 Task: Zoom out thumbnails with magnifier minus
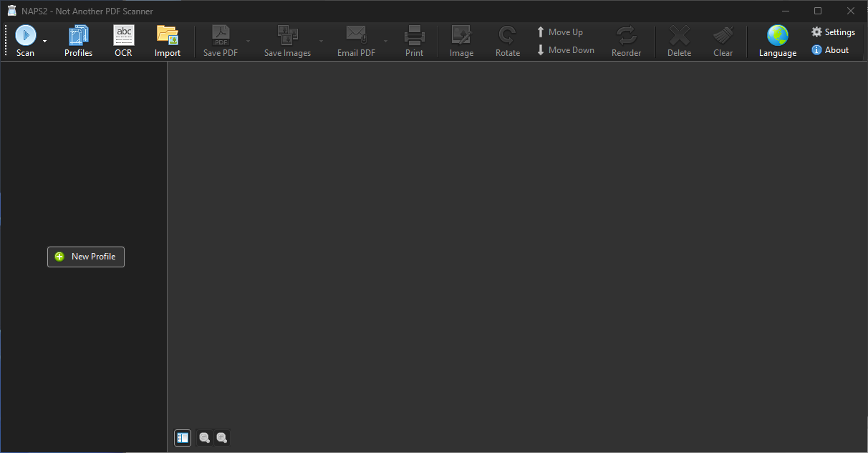click(204, 437)
